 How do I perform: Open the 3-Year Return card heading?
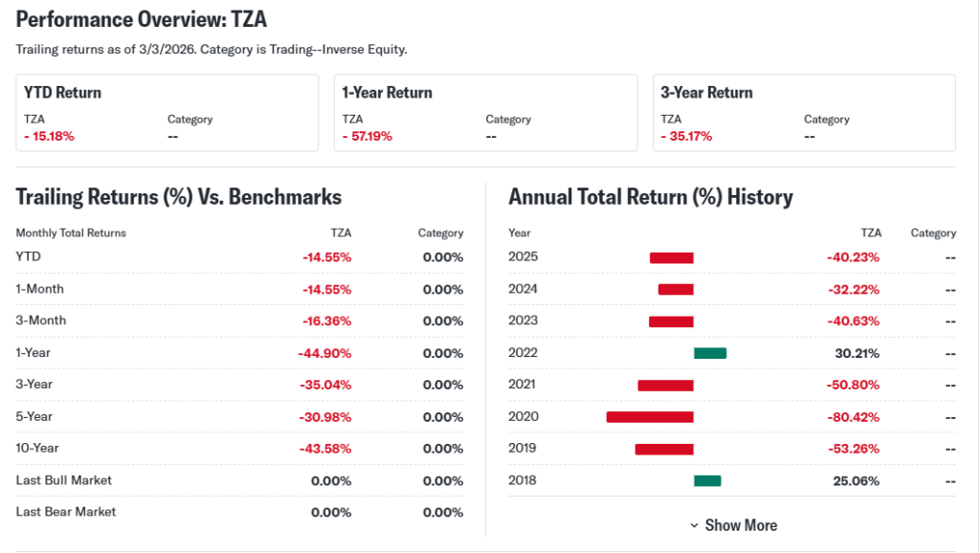click(706, 93)
